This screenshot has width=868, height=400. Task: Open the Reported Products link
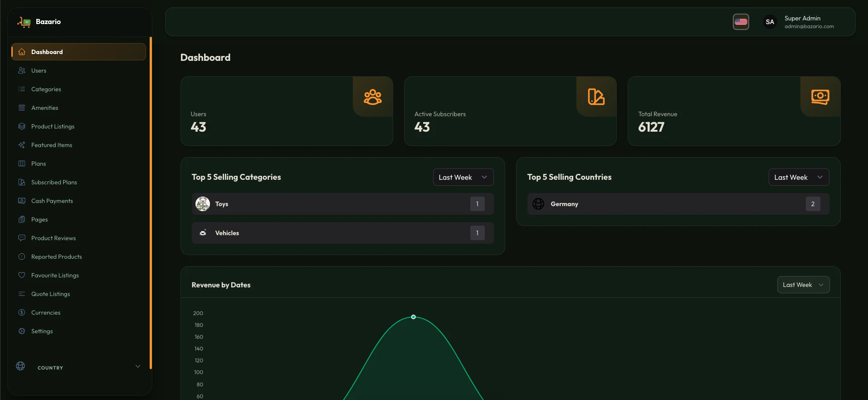coord(78,257)
